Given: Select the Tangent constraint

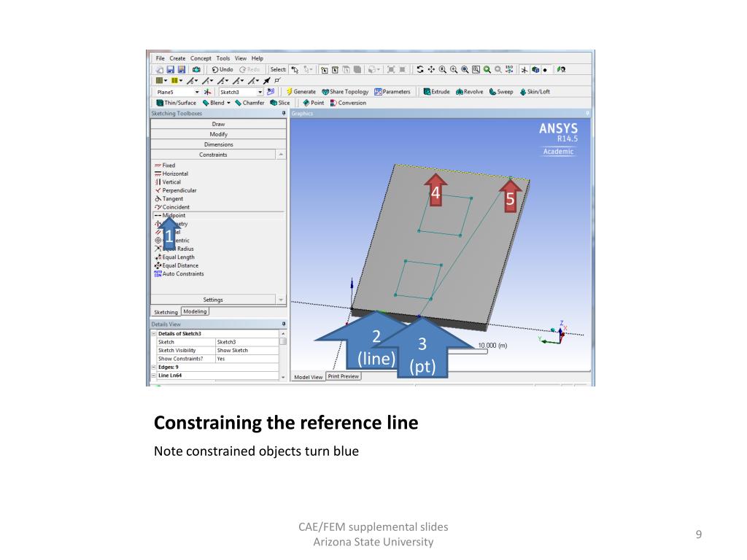Looking at the screenshot, I should [x=169, y=198].
